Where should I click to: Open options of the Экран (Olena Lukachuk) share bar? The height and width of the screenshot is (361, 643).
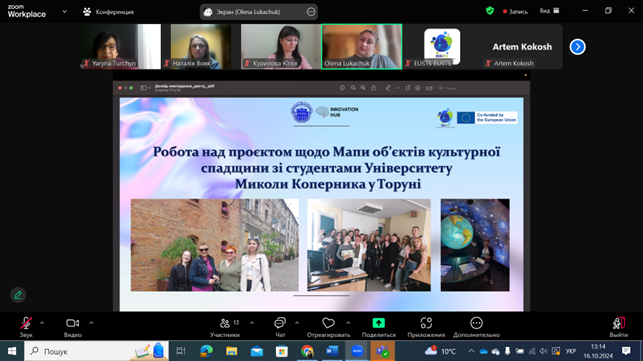[311, 12]
